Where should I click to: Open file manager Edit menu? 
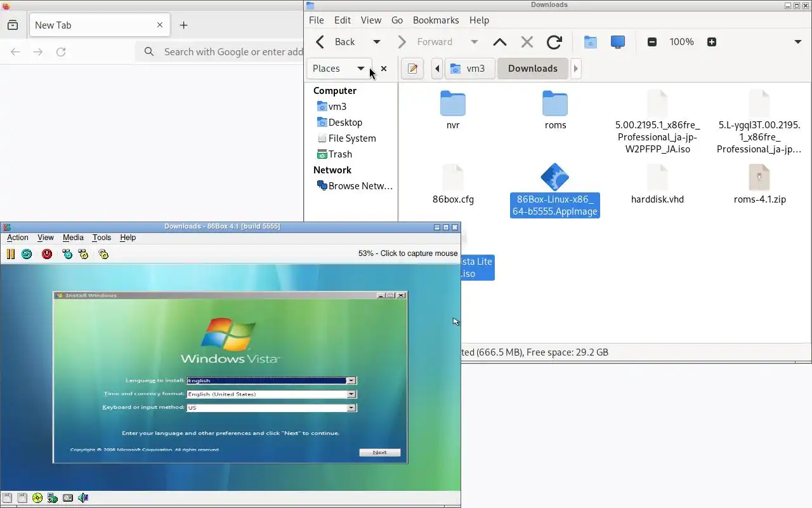coord(343,20)
